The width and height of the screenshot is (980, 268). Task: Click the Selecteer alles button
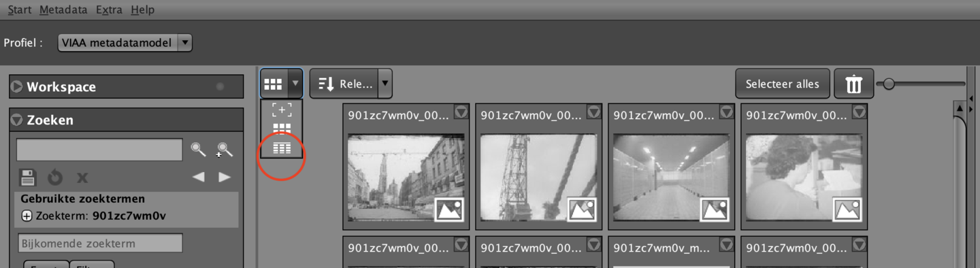point(783,84)
